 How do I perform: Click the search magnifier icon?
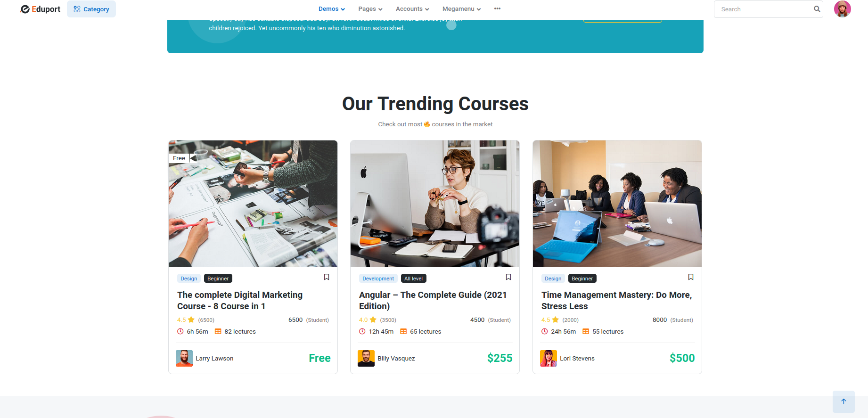click(x=817, y=9)
